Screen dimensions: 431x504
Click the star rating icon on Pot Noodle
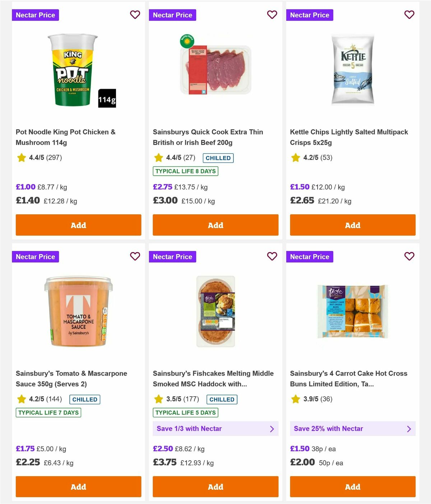click(x=21, y=158)
